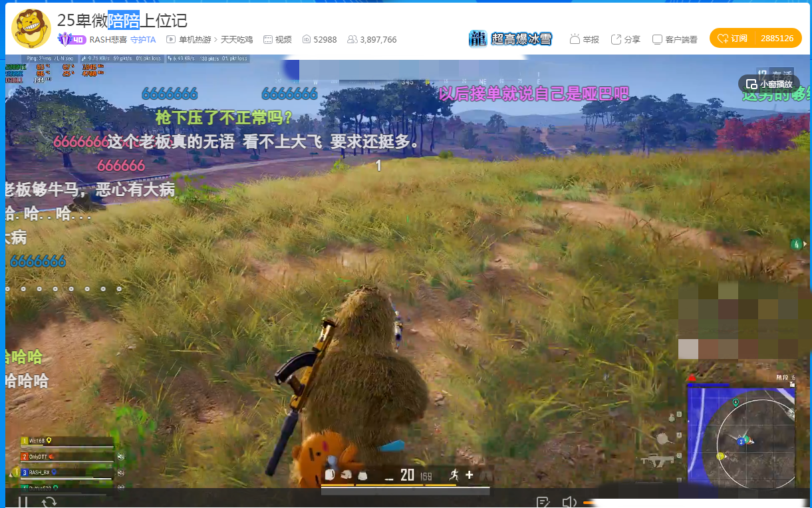This screenshot has height=508, width=812.
Task: Click the 52988 room number icon
Action: [307, 39]
